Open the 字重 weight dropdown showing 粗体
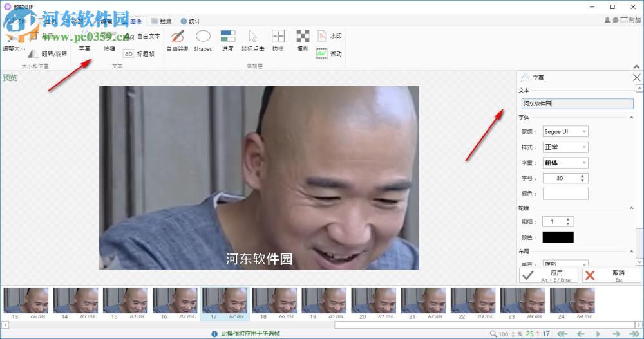This screenshot has width=644, height=339. (565, 163)
